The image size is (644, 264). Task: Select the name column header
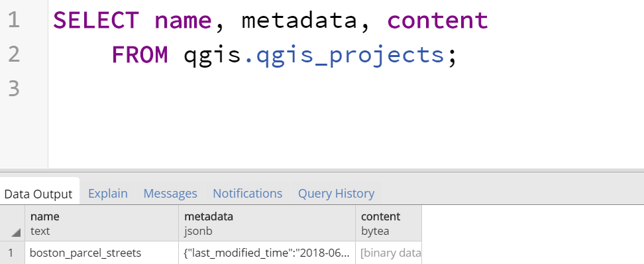102,224
